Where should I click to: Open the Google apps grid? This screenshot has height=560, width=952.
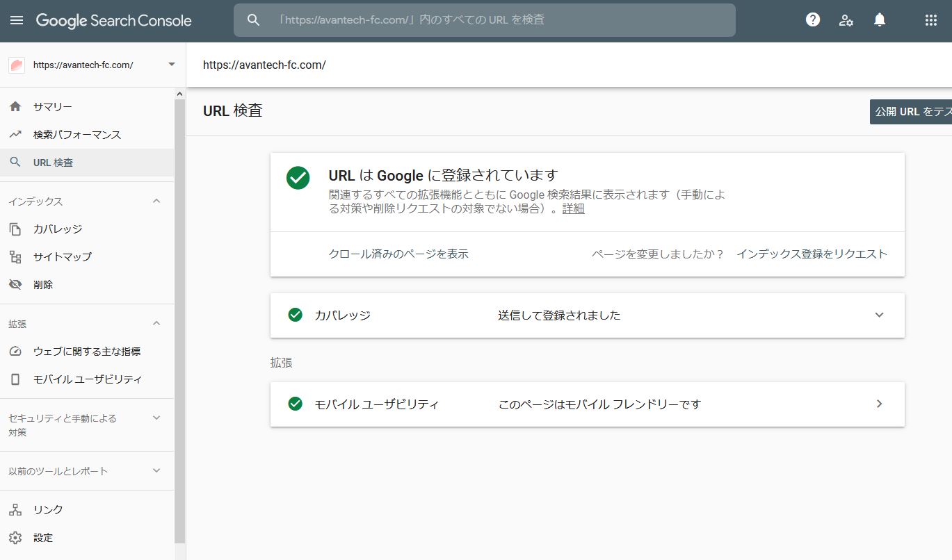[x=930, y=19]
